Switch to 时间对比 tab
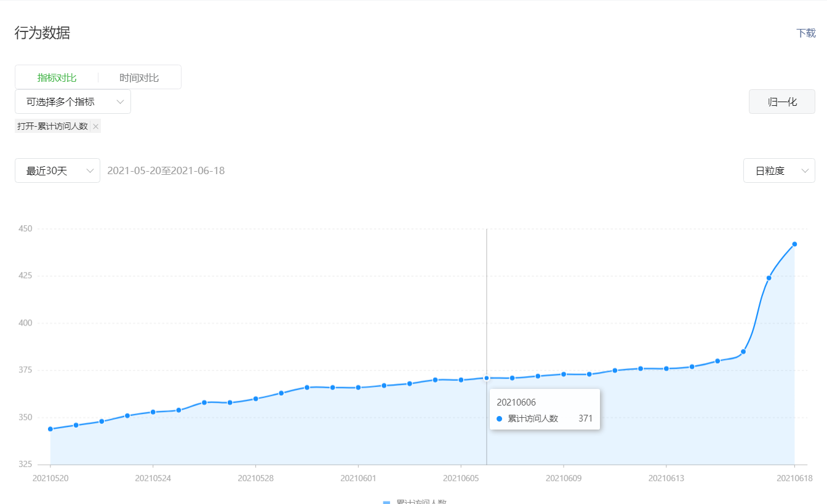The width and height of the screenshot is (827, 504). coord(139,78)
